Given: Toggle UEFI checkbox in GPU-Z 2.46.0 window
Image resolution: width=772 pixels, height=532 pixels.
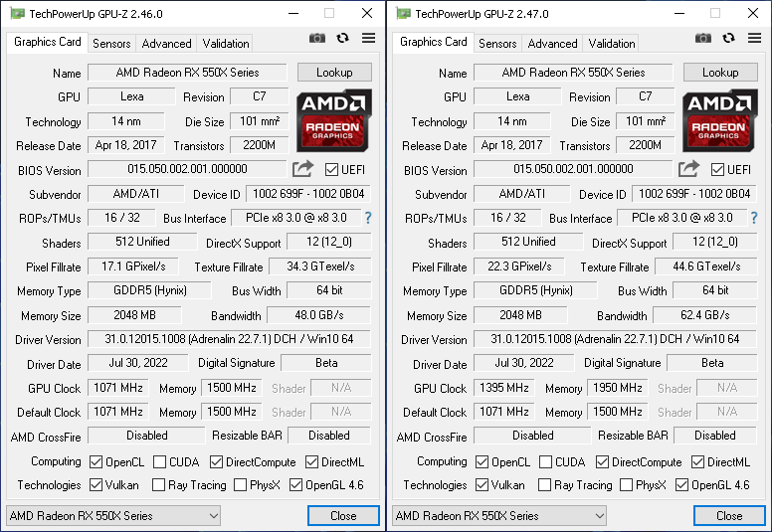Looking at the screenshot, I should pos(331,170).
